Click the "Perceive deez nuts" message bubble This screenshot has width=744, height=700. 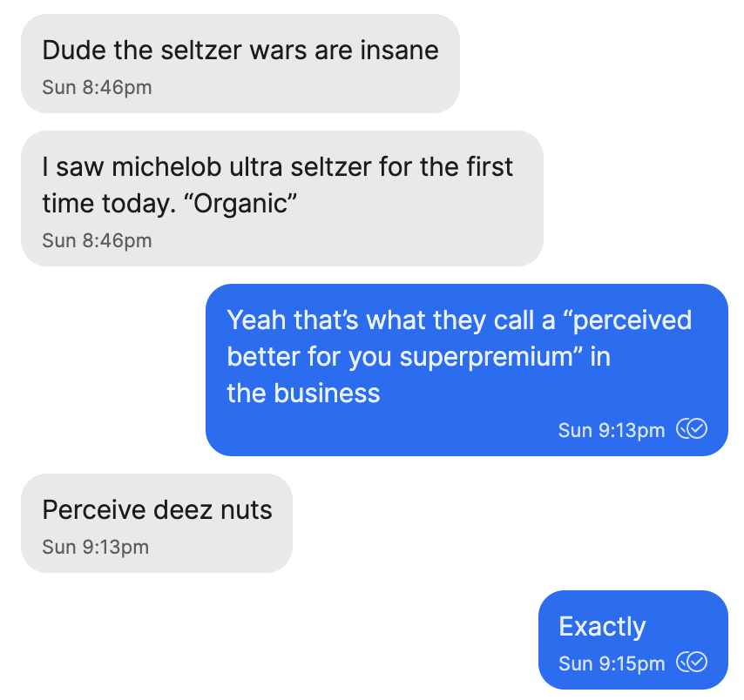coord(157,523)
